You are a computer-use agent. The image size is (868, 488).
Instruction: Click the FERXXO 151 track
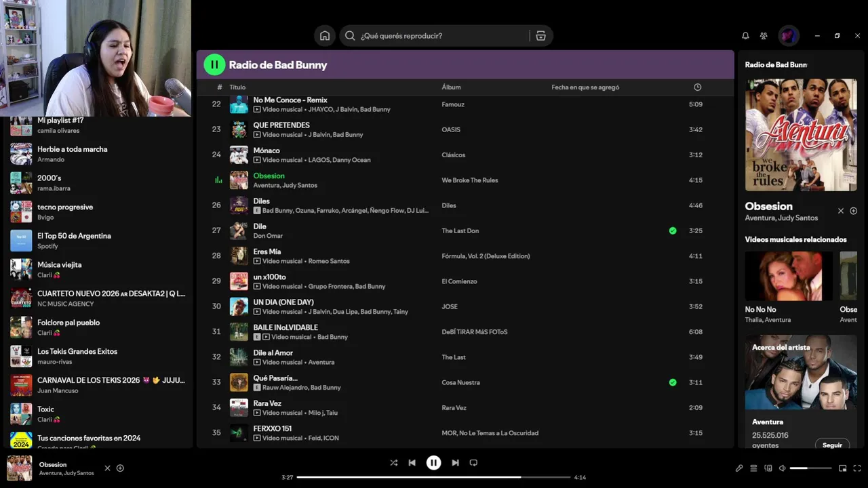pyautogui.click(x=273, y=428)
